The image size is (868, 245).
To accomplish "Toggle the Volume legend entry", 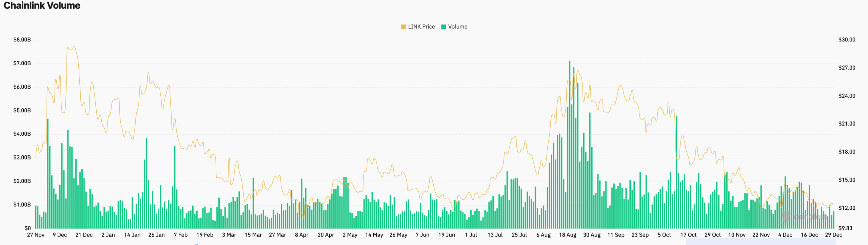I will 454,27.
